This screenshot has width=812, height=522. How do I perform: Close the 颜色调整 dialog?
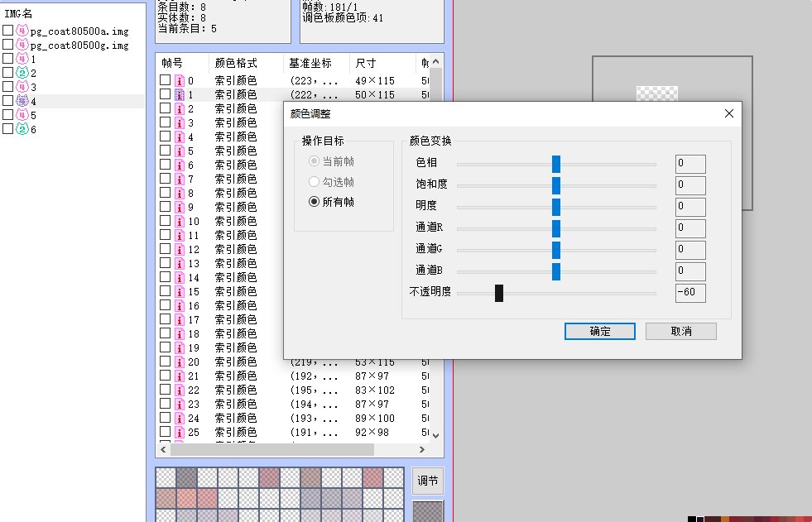(x=728, y=113)
